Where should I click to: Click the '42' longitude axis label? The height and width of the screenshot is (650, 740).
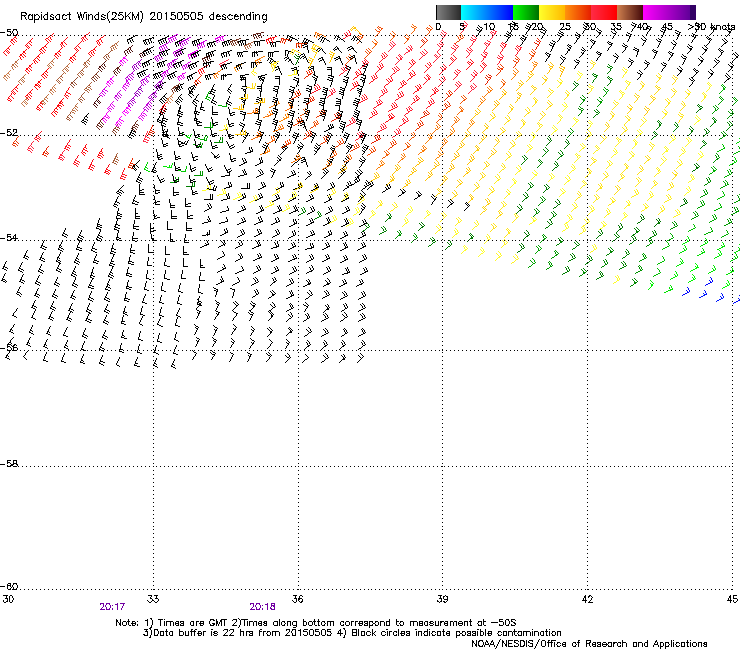(587, 599)
